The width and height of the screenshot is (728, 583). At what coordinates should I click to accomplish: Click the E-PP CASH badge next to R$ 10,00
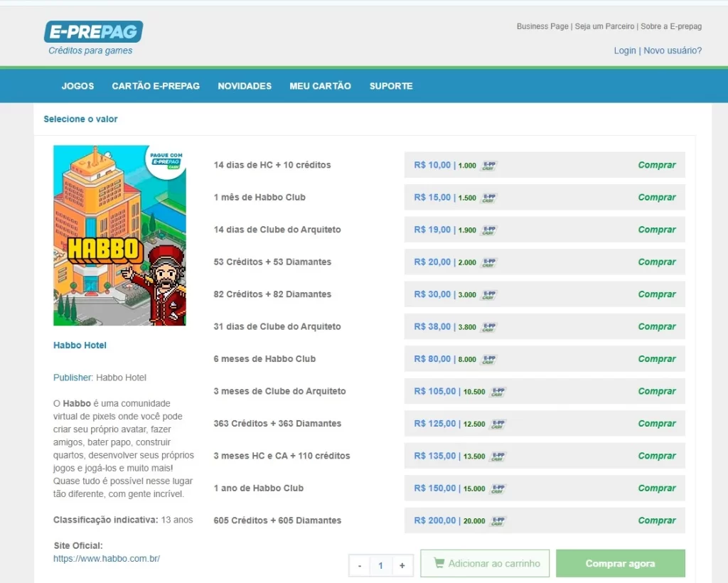(490, 165)
